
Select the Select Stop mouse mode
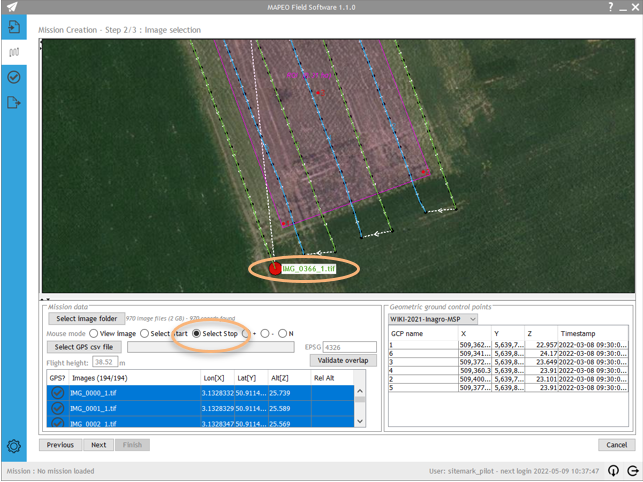pyautogui.click(x=196, y=334)
